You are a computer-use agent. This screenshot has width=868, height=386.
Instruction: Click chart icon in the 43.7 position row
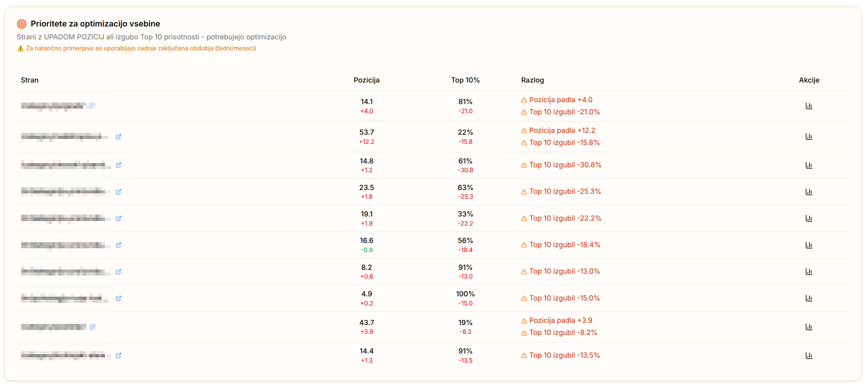click(x=809, y=327)
